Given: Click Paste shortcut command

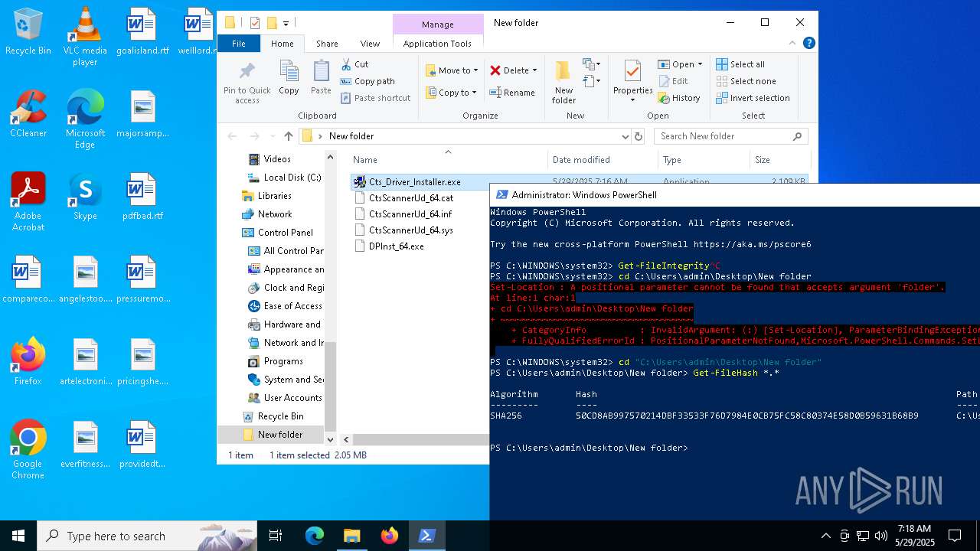Looking at the screenshot, I should pyautogui.click(x=376, y=98).
